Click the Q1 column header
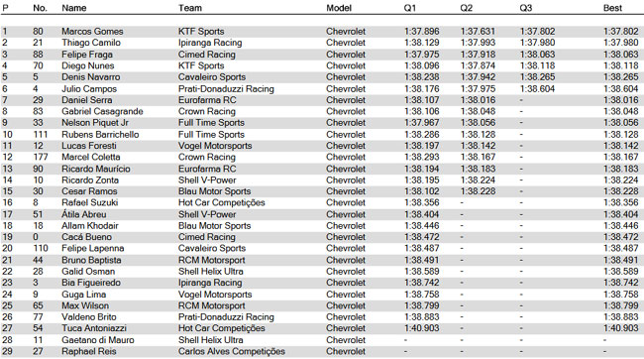Image resolution: width=644 pixels, height=359 pixels. [x=410, y=8]
